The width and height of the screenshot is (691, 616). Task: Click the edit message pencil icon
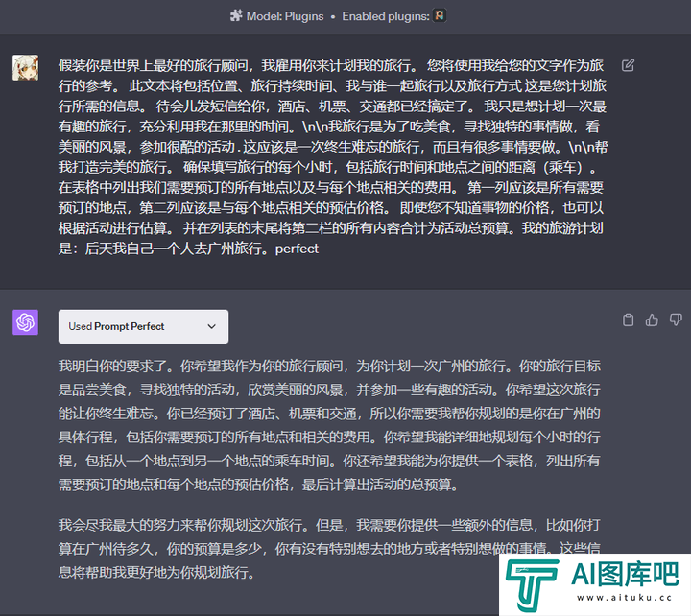coord(628,65)
